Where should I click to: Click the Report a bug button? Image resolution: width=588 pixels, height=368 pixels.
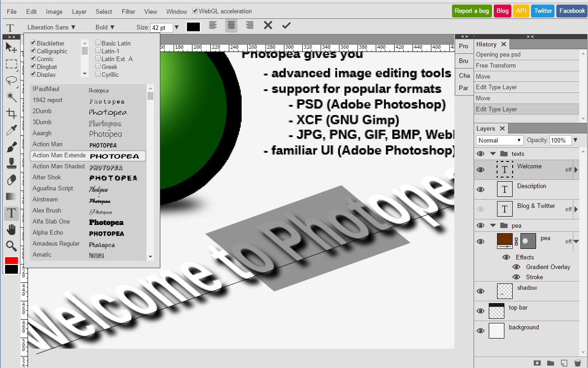coord(472,11)
